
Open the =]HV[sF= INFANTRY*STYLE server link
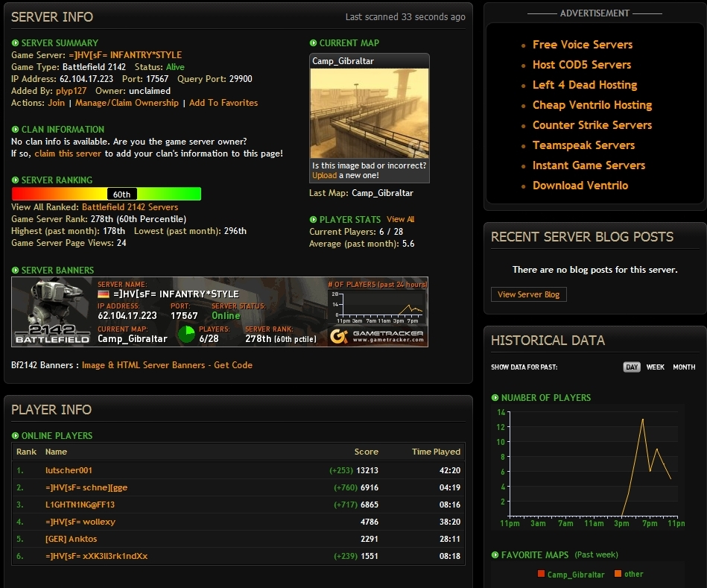coord(125,55)
